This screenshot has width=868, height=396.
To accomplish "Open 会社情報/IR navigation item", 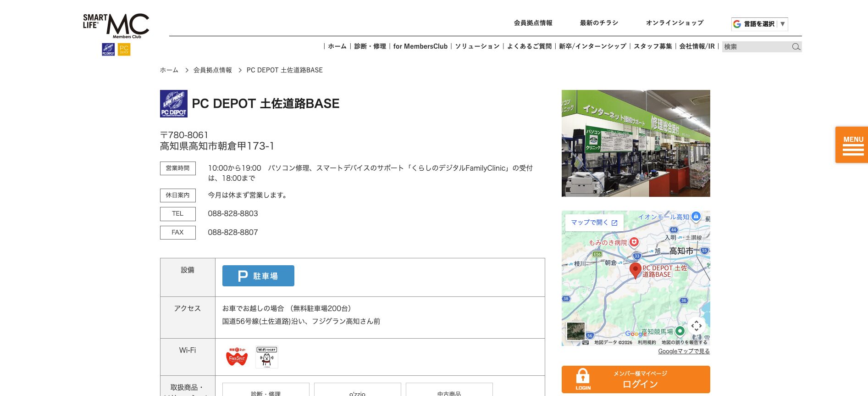I will pos(697,46).
